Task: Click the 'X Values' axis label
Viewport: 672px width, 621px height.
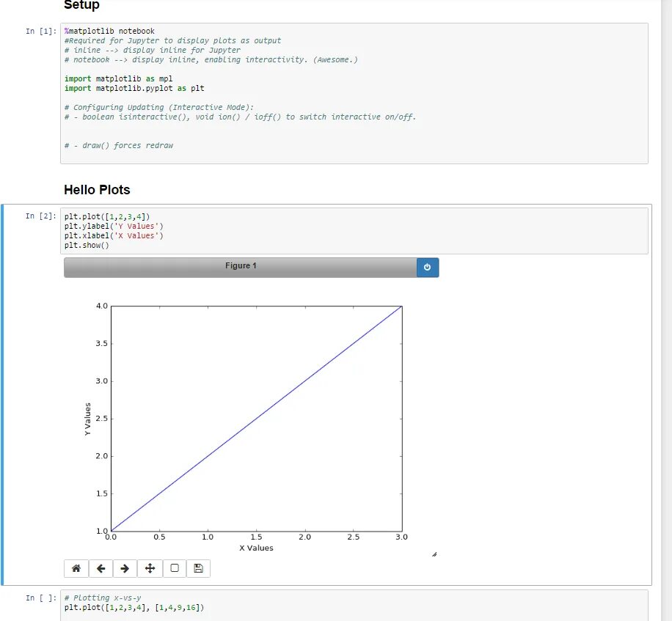Action: [256, 548]
